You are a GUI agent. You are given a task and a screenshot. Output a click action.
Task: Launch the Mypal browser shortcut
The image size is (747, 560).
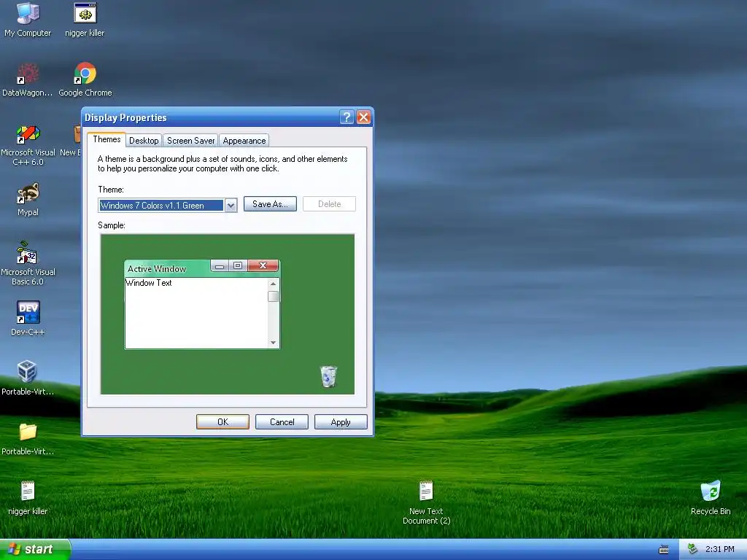28,200
